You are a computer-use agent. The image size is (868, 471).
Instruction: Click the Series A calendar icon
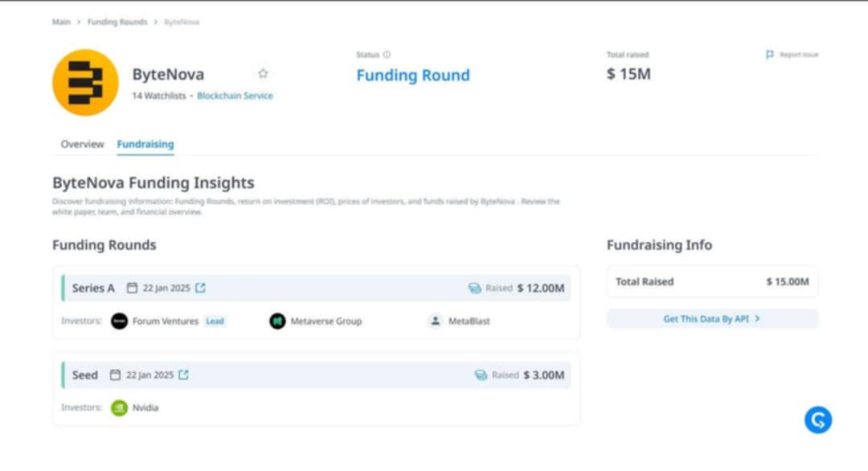pos(132,288)
